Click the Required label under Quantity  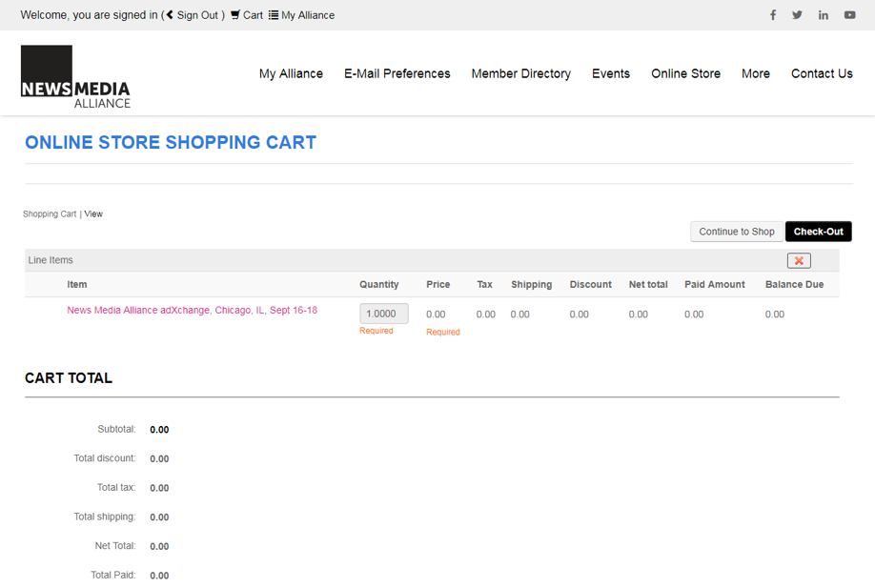tap(376, 331)
